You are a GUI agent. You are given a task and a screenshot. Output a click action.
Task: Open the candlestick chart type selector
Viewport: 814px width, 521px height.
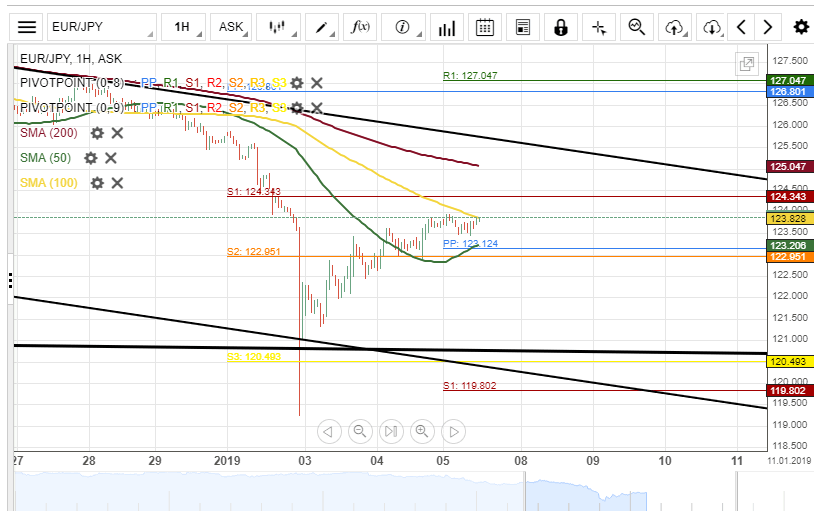[278, 27]
